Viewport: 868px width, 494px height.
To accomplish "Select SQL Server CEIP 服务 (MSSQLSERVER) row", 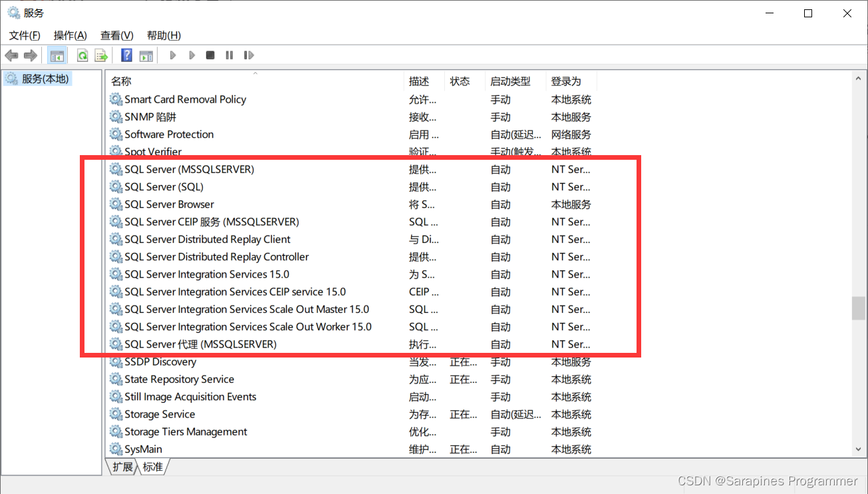I will point(212,222).
